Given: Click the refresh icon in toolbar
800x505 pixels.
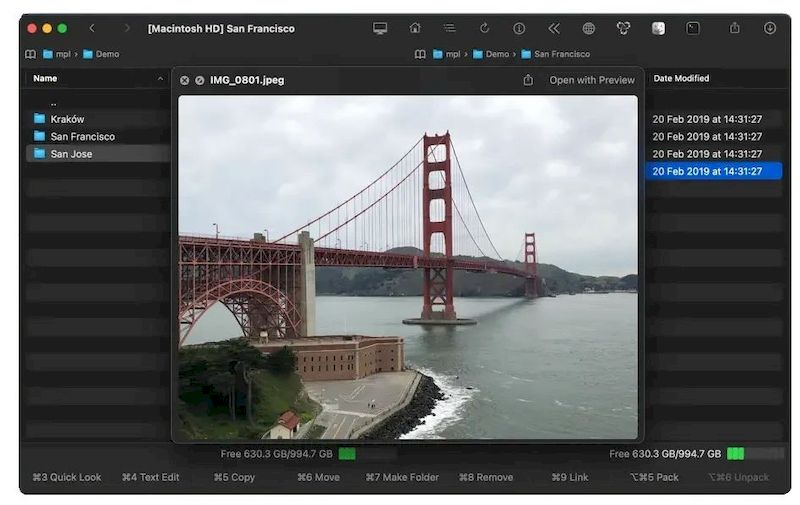Looking at the screenshot, I should click(484, 28).
